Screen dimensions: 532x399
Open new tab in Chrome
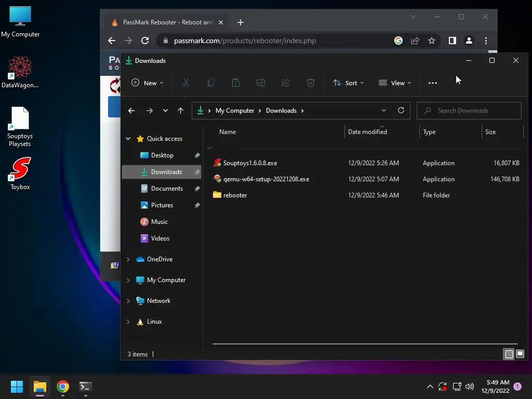pyautogui.click(x=240, y=22)
